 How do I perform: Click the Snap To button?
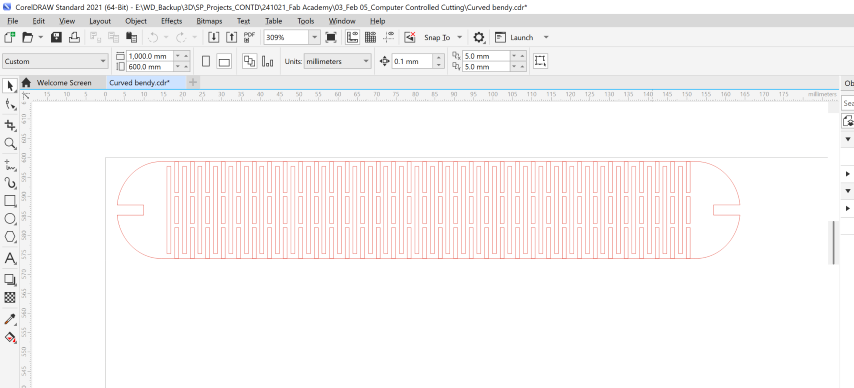pos(437,37)
